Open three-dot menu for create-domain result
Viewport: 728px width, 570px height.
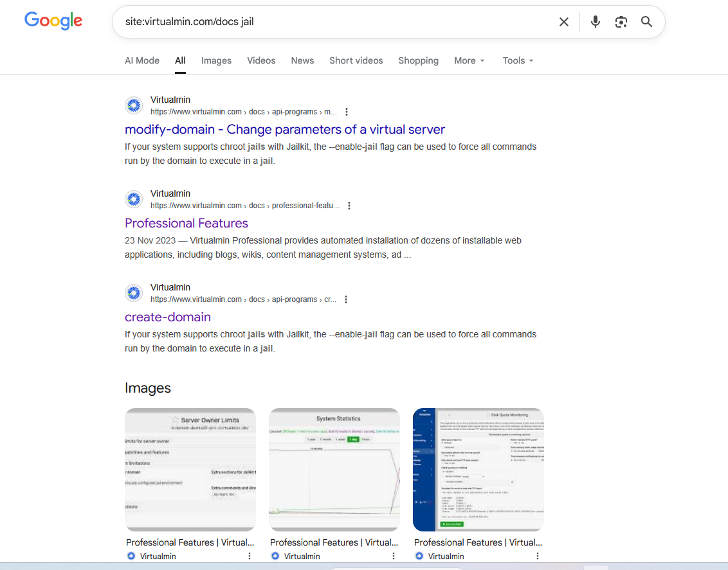click(346, 299)
